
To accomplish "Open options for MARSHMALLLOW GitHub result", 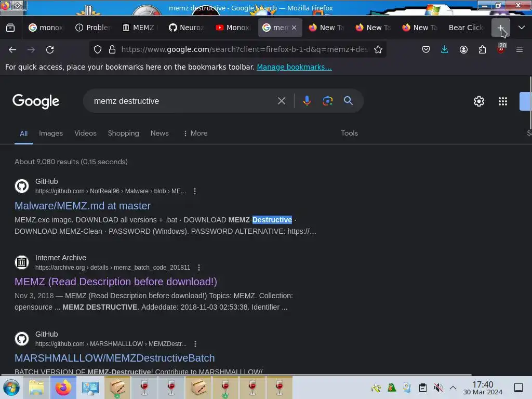I will pos(195,344).
